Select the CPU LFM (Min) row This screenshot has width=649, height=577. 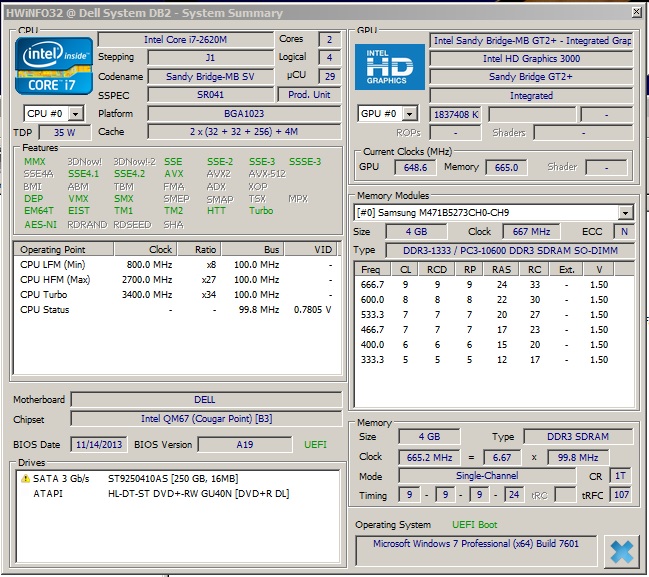pos(177,264)
